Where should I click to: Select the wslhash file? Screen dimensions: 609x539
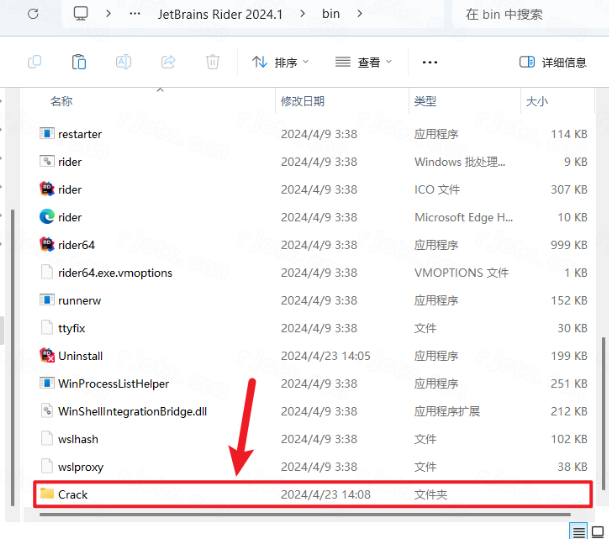(78, 439)
